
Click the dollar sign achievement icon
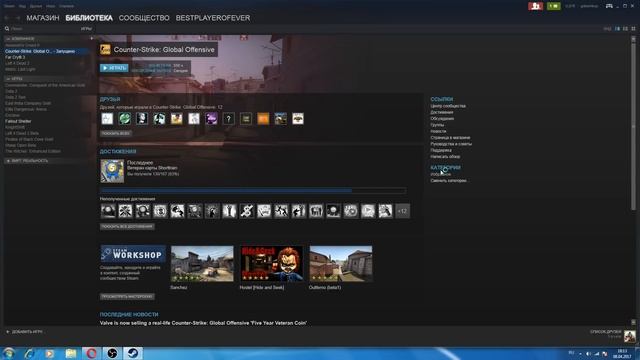[x=247, y=211]
